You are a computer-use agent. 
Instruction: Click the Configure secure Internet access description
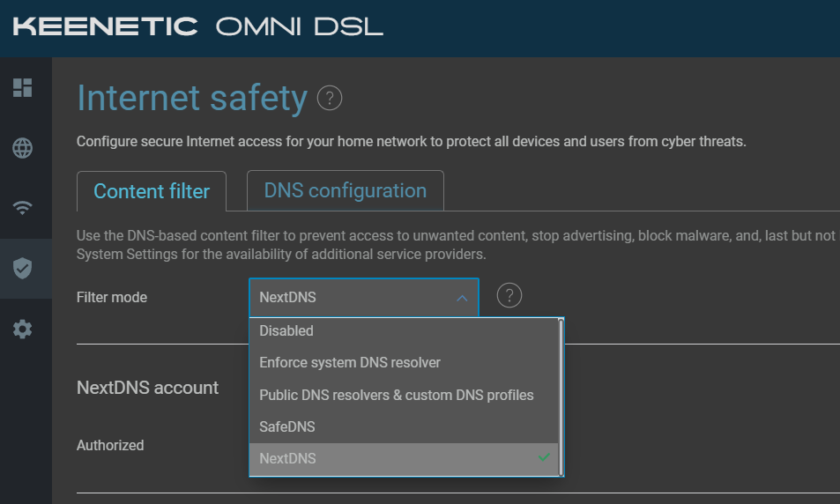pos(412,142)
